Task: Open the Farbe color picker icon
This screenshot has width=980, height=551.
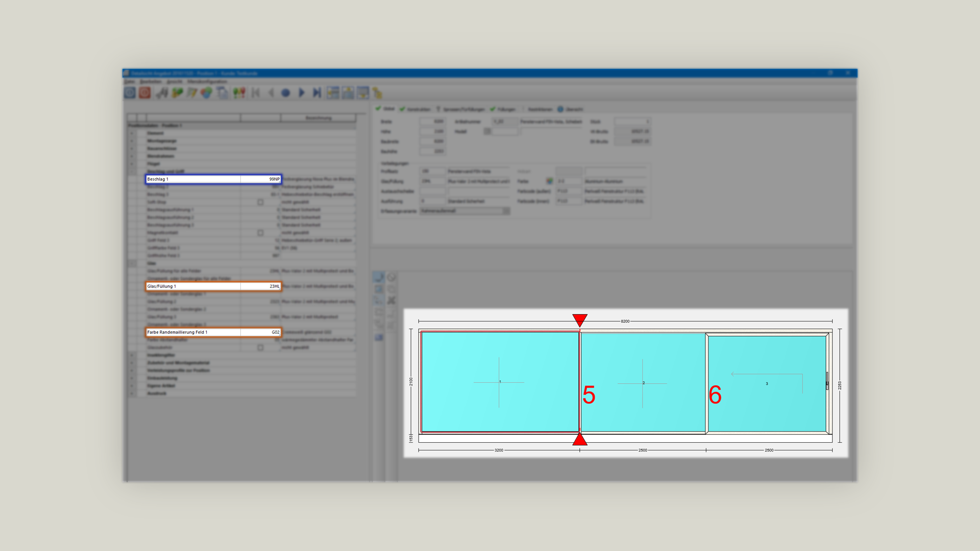Action: tap(549, 181)
